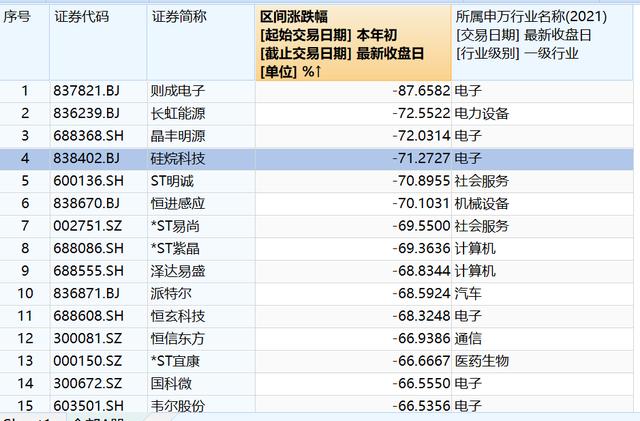Select stock code 300672.SZ

(88, 383)
